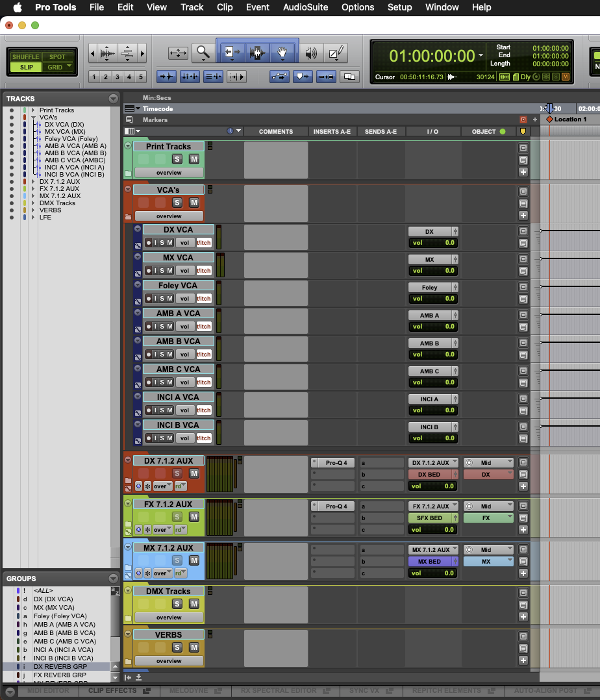
Task: Open DX 7.1.2 AUX output path dropdown
Action: coord(433,462)
